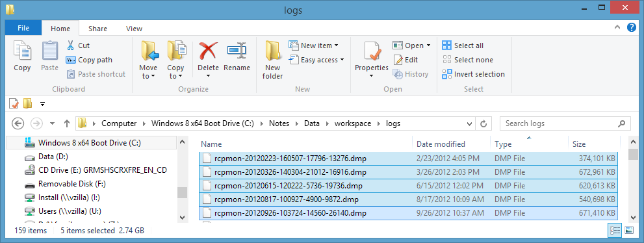Screen dimensions: 644x243
Task: Select the Home ribbon tab
Action: (x=60, y=29)
